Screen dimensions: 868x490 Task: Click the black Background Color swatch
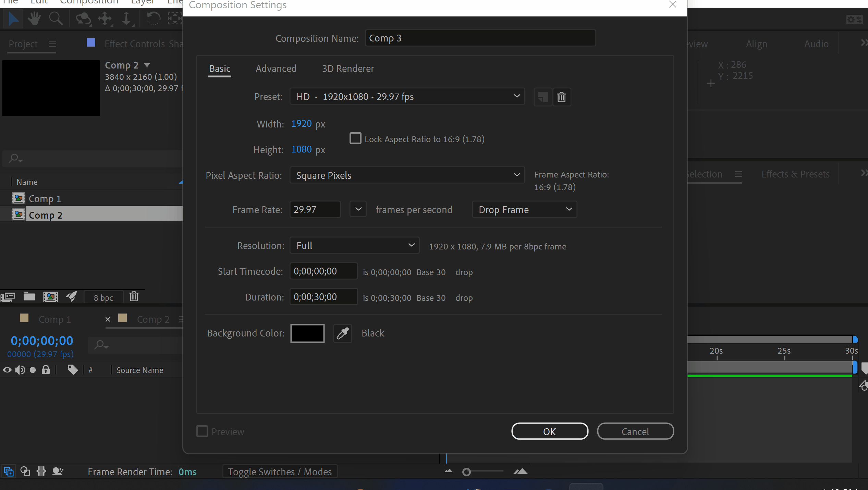(307, 333)
